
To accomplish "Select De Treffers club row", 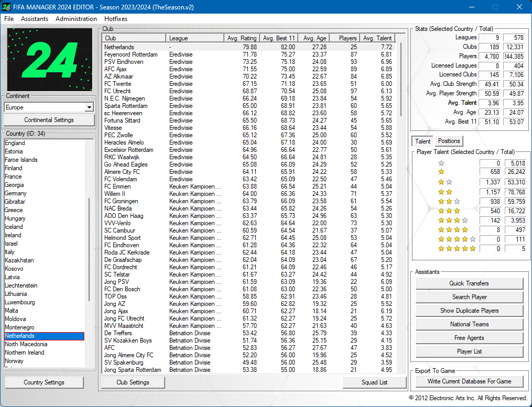I will tap(248, 333).
